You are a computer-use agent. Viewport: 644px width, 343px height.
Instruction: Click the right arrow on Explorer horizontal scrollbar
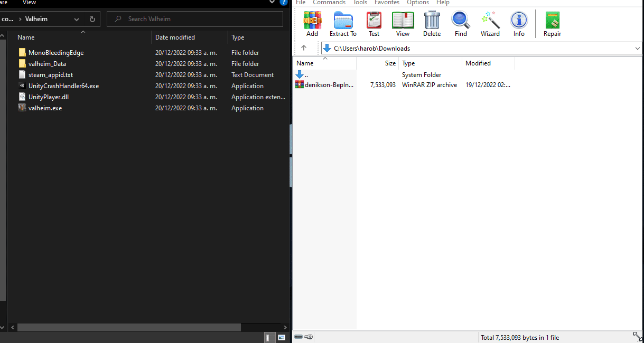point(286,327)
